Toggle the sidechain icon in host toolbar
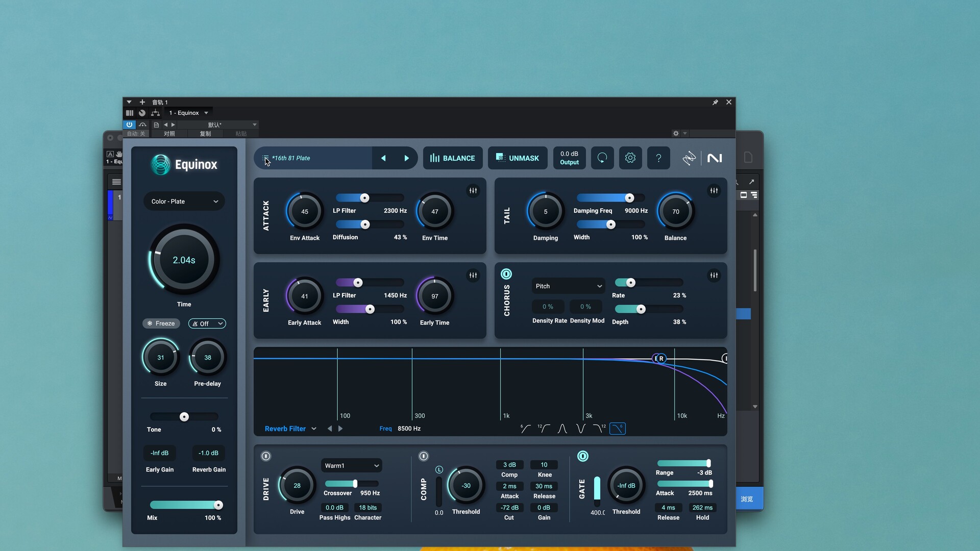The width and height of the screenshot is (980, 551). (x=143, y=124)
